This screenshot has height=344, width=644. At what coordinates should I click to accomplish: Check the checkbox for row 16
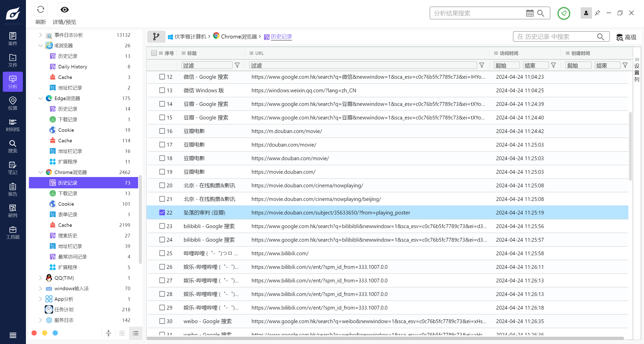click(162, 131)
